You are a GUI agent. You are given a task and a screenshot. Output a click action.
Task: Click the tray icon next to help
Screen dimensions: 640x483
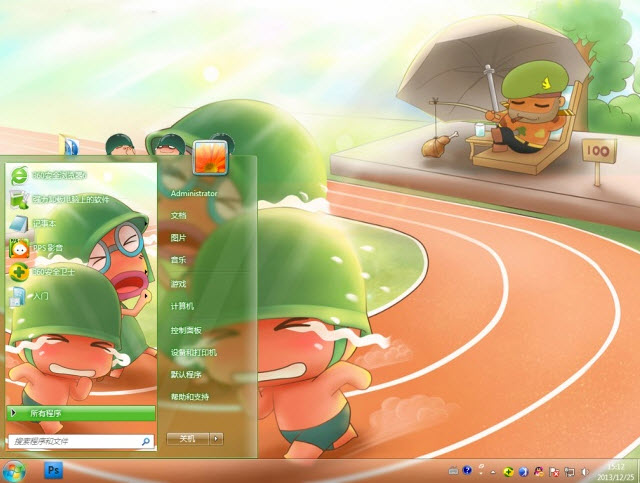pyautogui.click(x=481, y=470)
